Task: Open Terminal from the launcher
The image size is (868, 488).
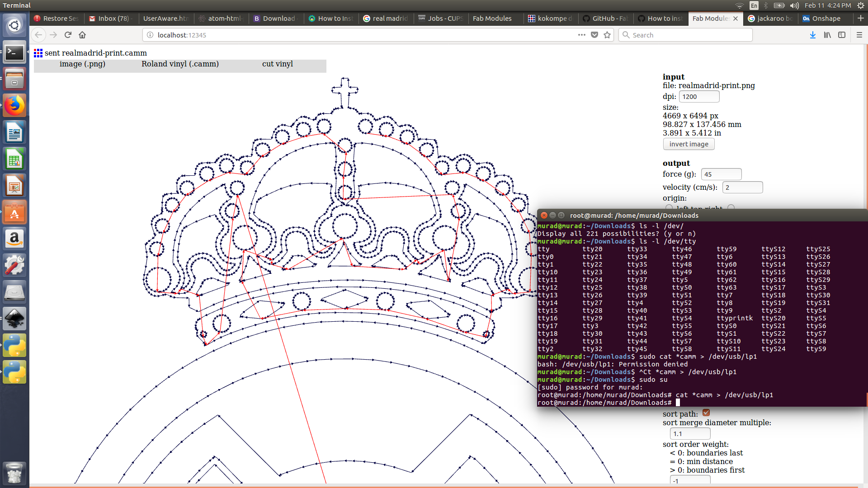Action: click(x=14, y=53)
